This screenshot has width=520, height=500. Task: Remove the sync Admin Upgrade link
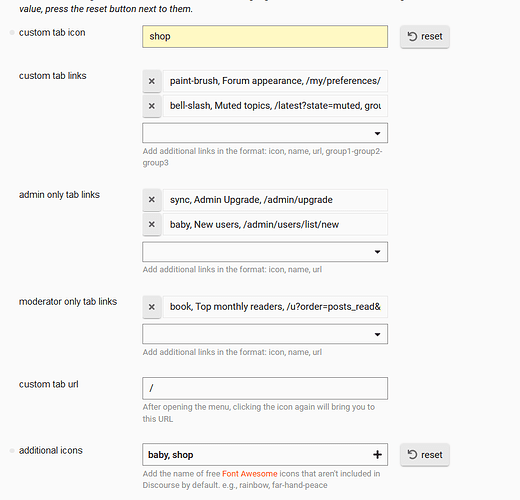[152, 200]
